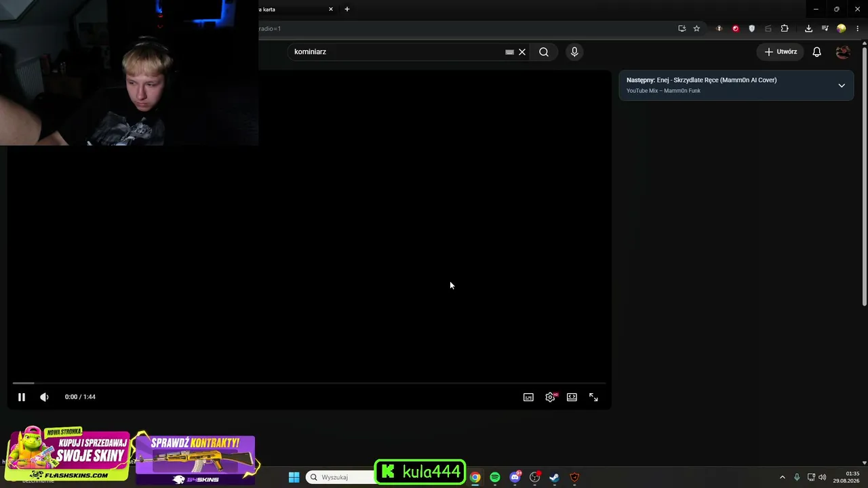Viewport: 868px width, 488px height.
Task: Pause the video playback
Action: point(22,397)
